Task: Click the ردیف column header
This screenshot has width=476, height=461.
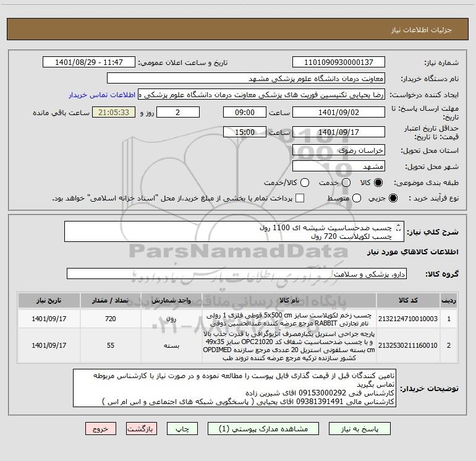Action: 449,300
